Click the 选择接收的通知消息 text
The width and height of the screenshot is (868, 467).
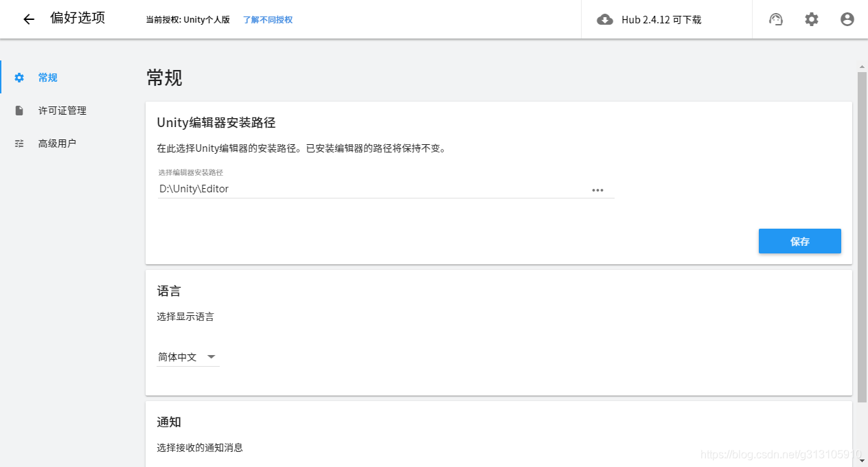coord(200,448)
